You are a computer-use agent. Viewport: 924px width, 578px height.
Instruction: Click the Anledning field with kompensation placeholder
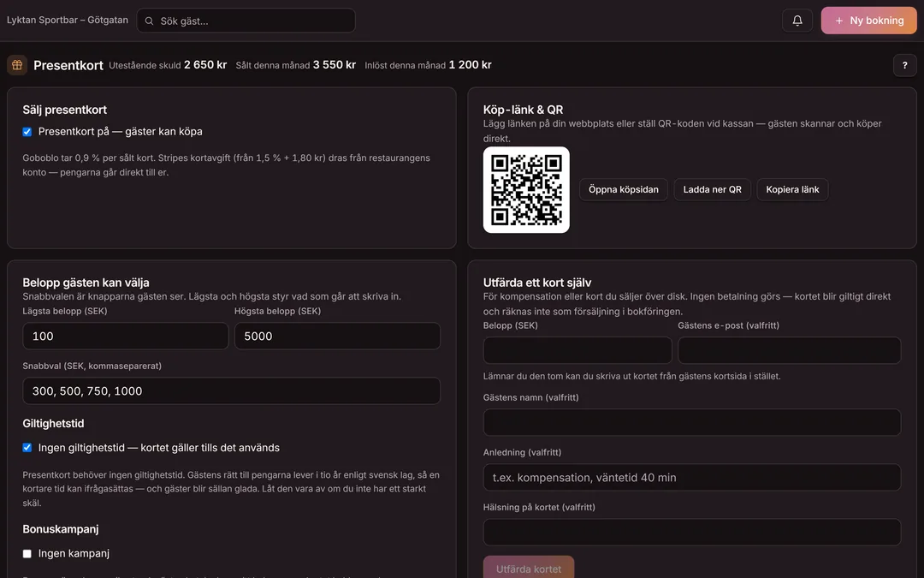pyautogui.click(x=692, y=477)
